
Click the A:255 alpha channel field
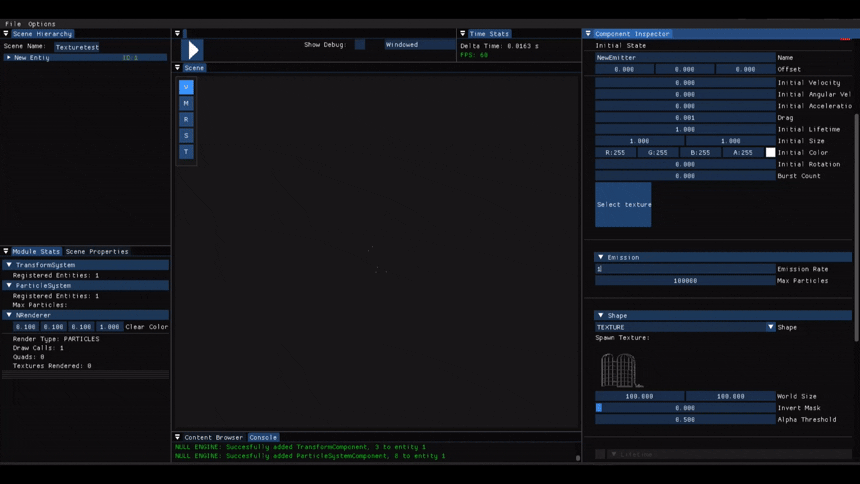743,153
